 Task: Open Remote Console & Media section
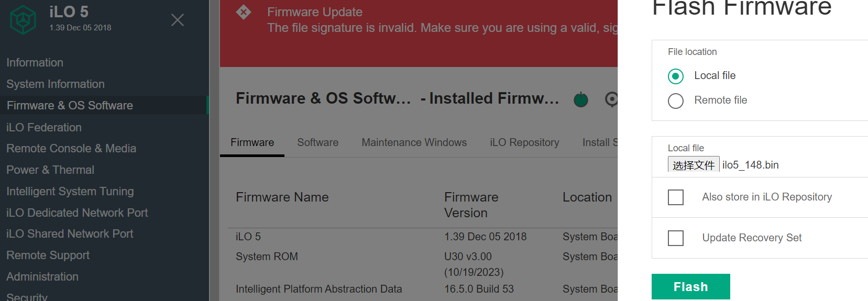(71, 149)
